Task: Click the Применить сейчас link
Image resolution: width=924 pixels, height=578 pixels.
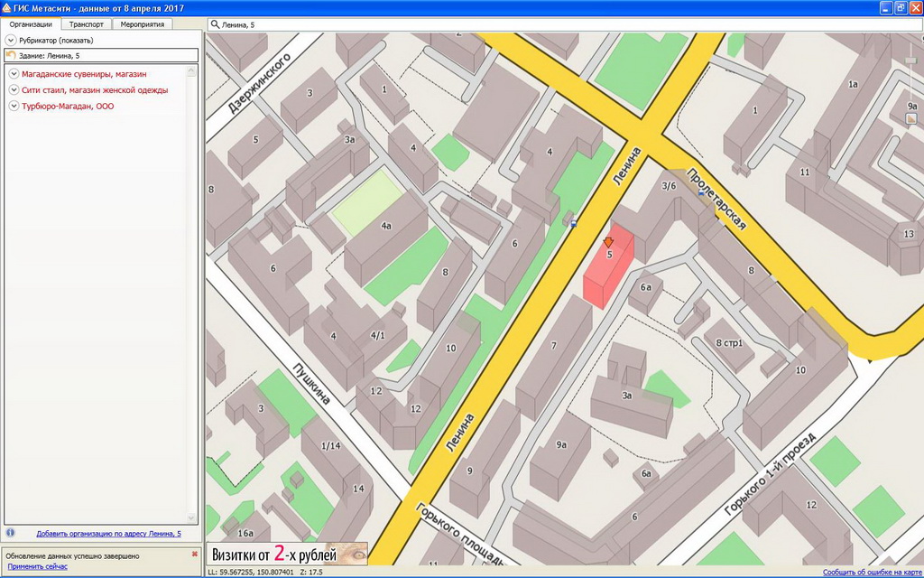Action: pos(38,566)
